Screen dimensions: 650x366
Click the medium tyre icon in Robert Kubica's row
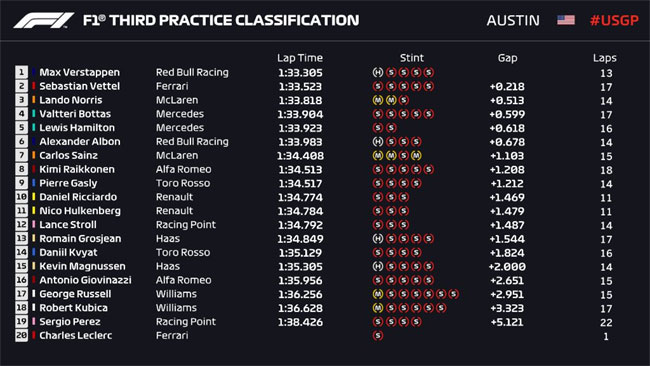(x=378, y=308)
